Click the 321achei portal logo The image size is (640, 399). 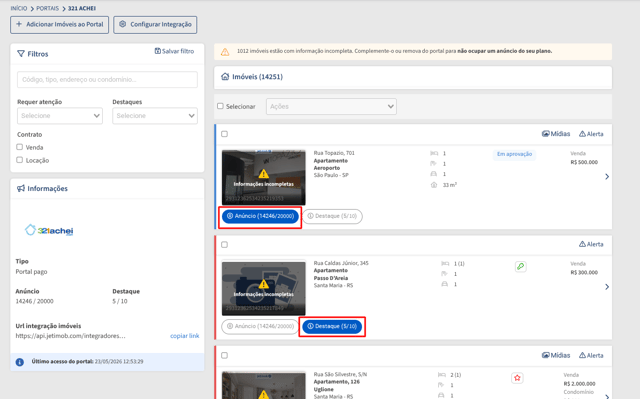tap(49, 230)
